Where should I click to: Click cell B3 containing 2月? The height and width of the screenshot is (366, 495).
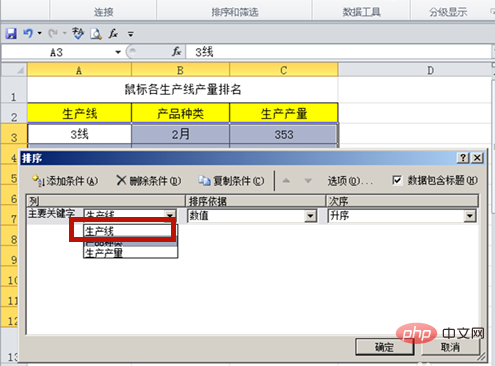[180, 134]
